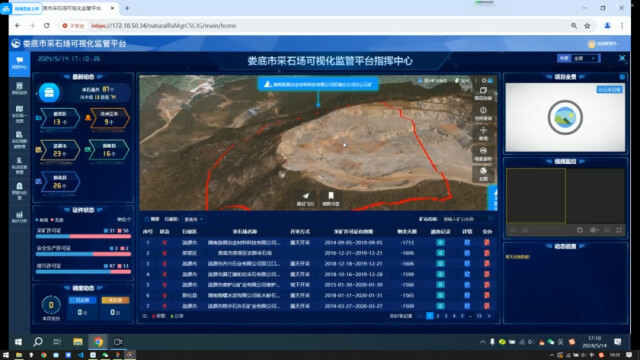Click the 图层控制 layer control map tool
This screenshot has height=360, width=640.
(x=483, y=93)
